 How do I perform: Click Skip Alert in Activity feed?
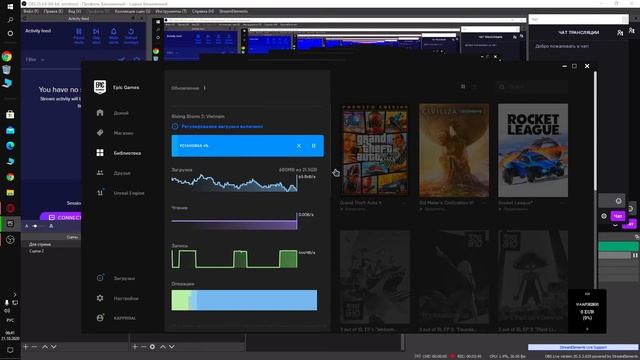point(96,36)
